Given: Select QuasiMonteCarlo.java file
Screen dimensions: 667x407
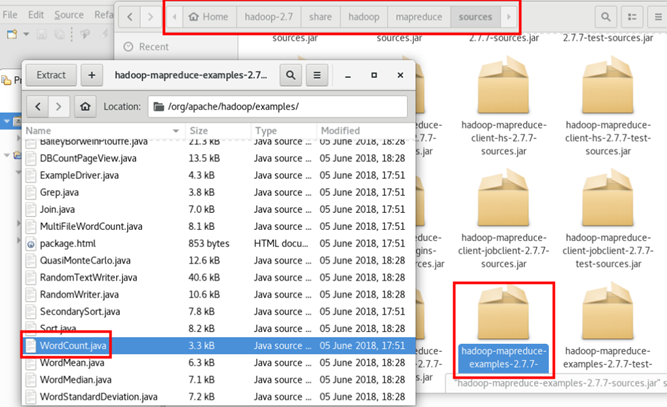Looking at the screenshot, I should coord(219,260).
